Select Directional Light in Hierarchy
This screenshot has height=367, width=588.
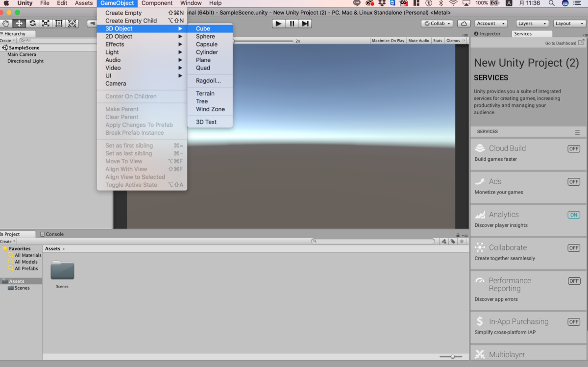click(25, 61)
